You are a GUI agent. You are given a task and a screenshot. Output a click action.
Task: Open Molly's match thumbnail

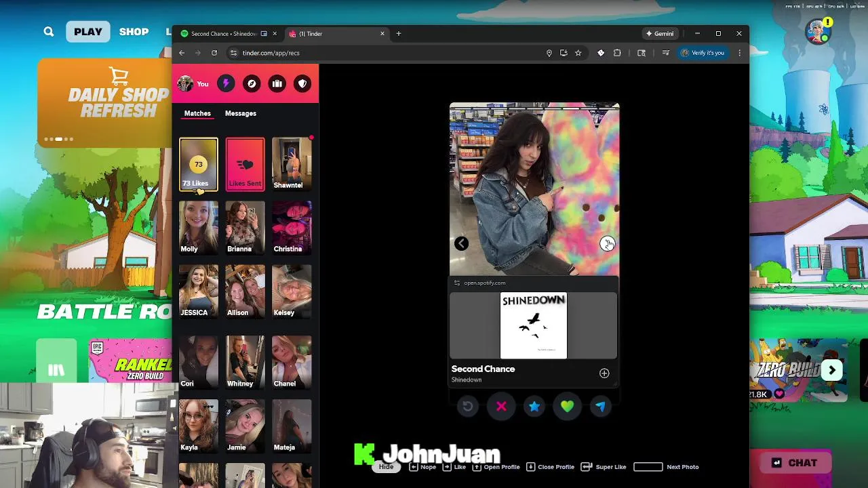tap(199, 228)
